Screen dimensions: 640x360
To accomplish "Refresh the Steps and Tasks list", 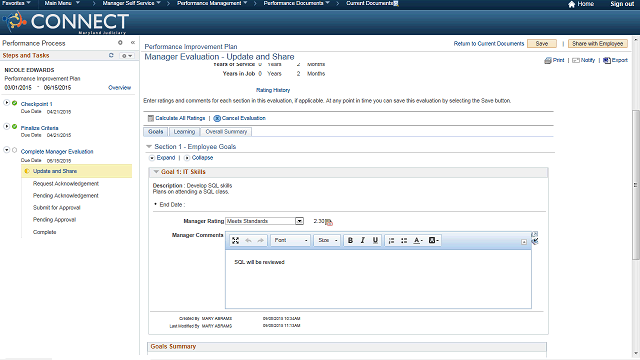I will click(x=111, y=55).
